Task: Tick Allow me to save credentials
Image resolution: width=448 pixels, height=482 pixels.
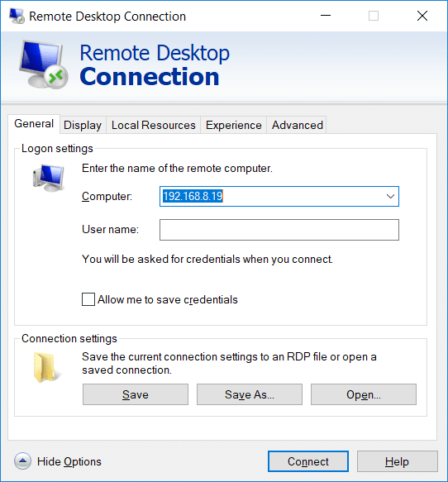Action: pos(88,299)
